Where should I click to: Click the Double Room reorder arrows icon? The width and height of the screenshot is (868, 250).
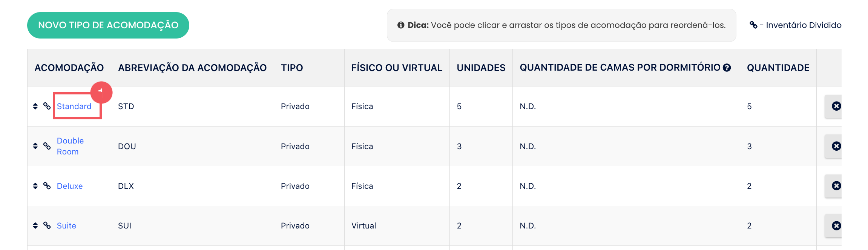[x=35, y=146]
